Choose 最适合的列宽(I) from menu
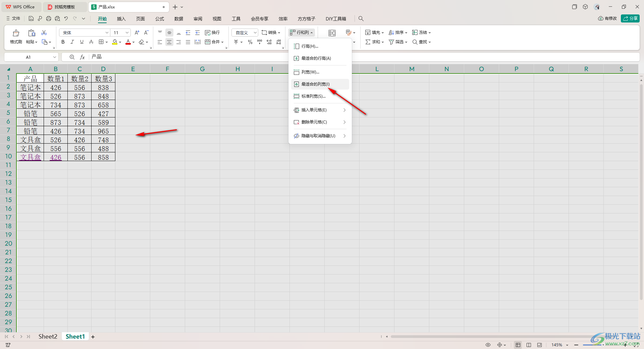Screen dimensions: 644x349 [x=320, y=84]
